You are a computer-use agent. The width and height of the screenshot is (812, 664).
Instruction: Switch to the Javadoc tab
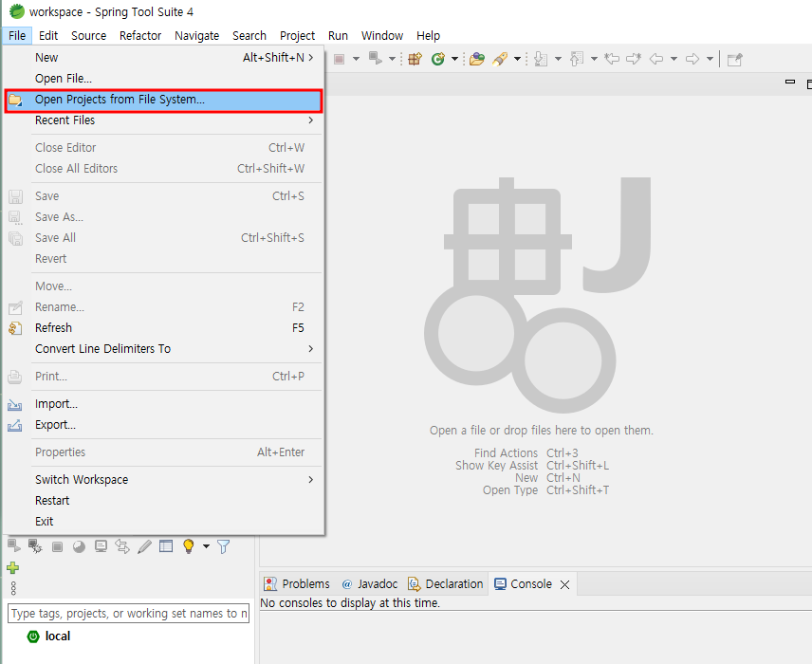[x=370, y=584]
